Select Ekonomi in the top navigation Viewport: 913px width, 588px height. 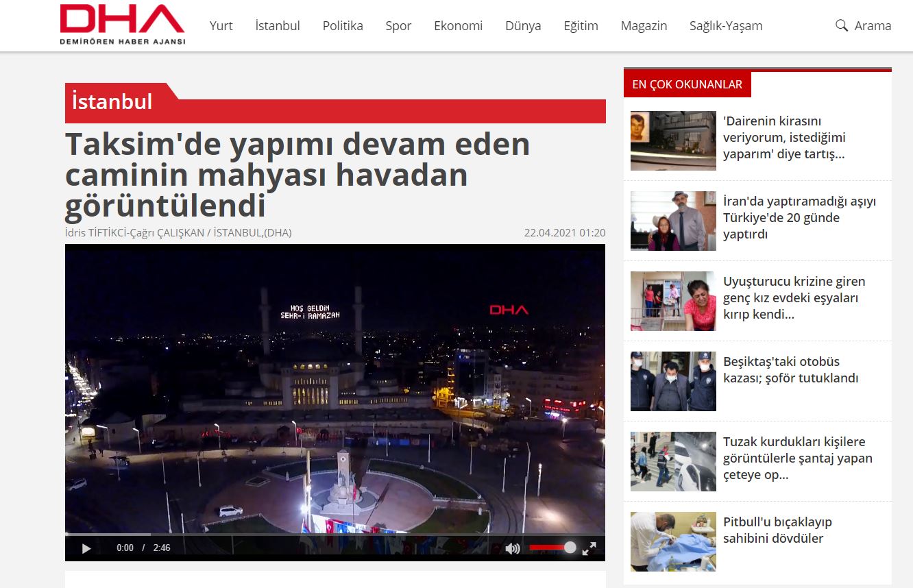coord(458,26)
